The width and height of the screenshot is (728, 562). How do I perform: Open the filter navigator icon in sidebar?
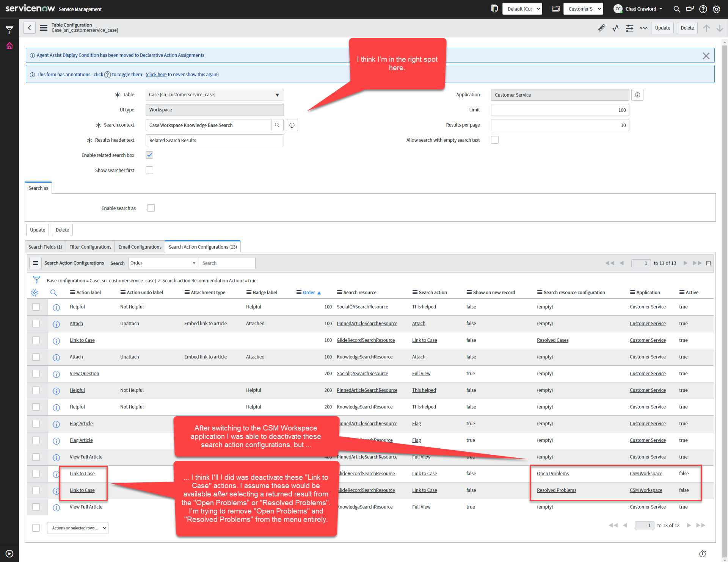pyautogui.click(x=9, y=30)
